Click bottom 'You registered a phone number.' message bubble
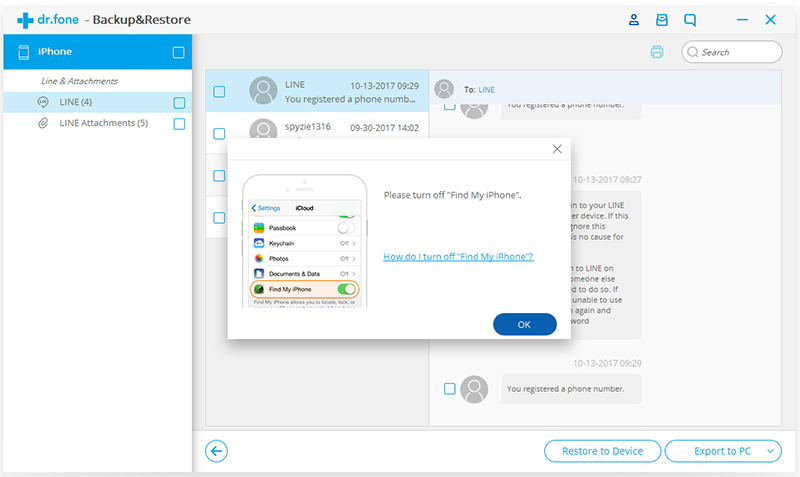The height and width of the screenshot is (477, 800). (x=570, y=389)
